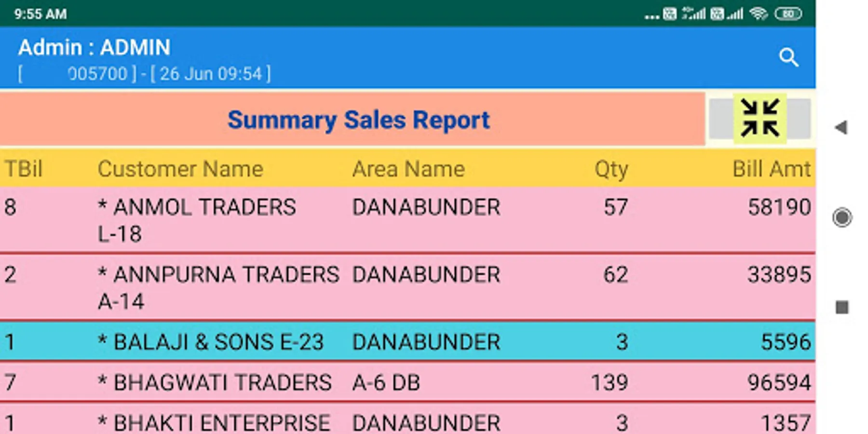Screen dimensions: 868x434
Task: Tap the Admin : ADMIN header text
Action: (x=95, y=47)
